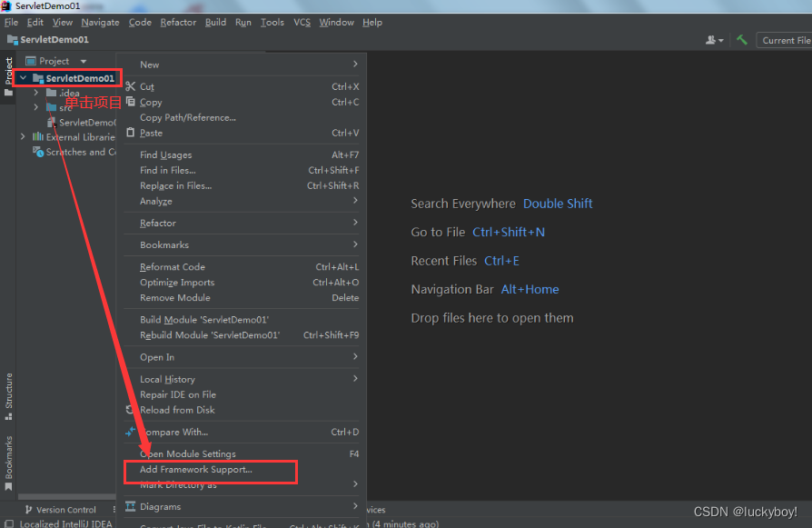
Task: Click the Ctrl+Shift+N Go to File hint
Action: [x=509, y=232]
